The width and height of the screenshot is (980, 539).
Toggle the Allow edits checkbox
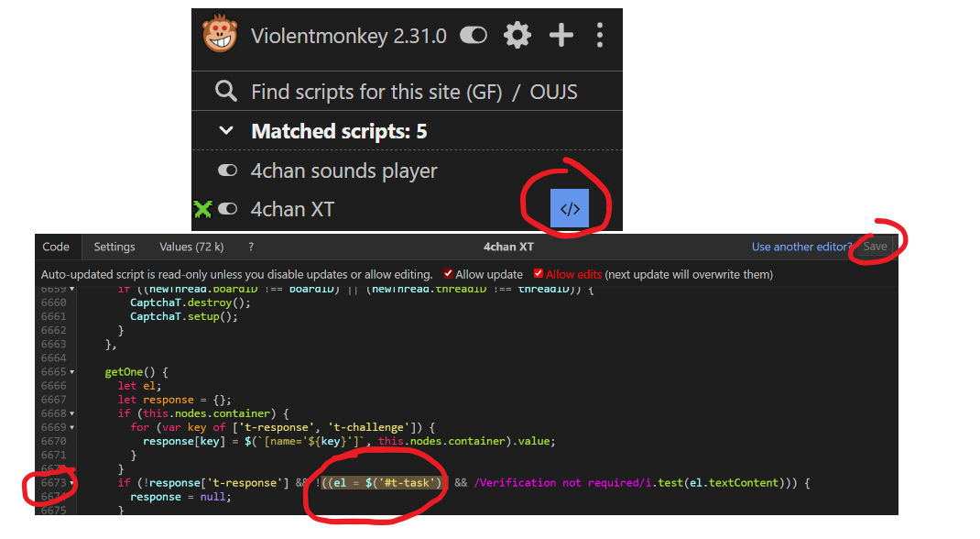(539, 274)
